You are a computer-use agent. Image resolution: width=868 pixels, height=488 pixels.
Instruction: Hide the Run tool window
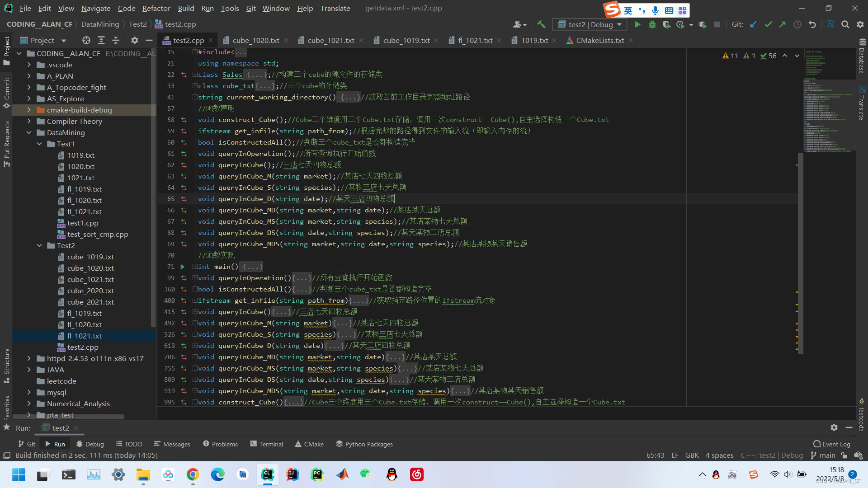[x=849, y=427]
